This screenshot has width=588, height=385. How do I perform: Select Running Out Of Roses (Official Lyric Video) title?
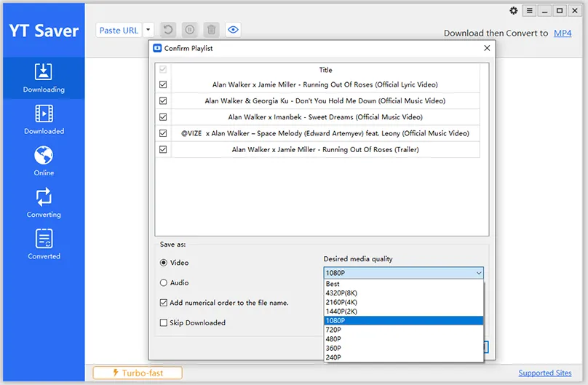pyautogui.click(x=325, y=84)
